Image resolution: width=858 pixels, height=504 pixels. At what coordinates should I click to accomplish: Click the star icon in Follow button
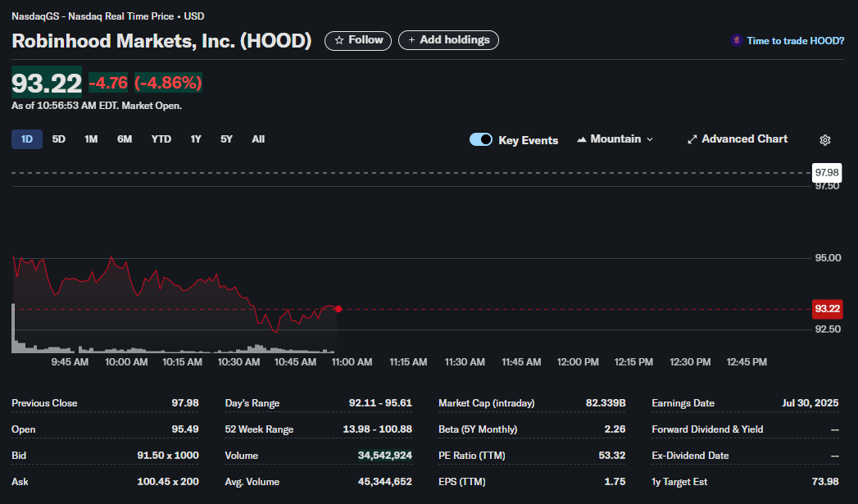(x=339, y=40)
